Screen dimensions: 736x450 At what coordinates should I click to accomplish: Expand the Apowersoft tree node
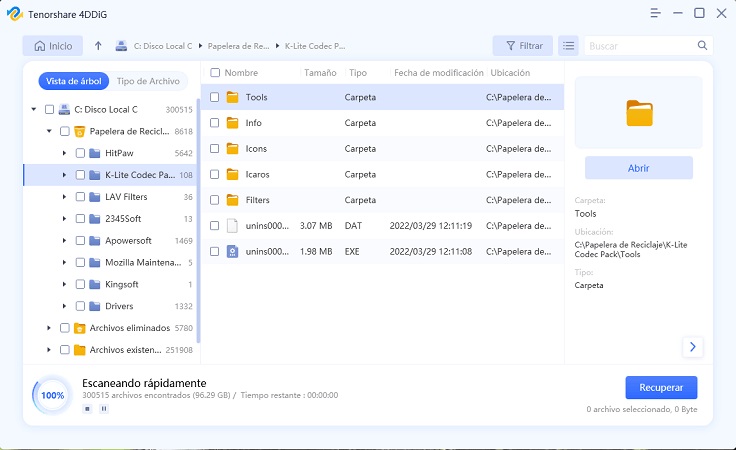point(65,241)
